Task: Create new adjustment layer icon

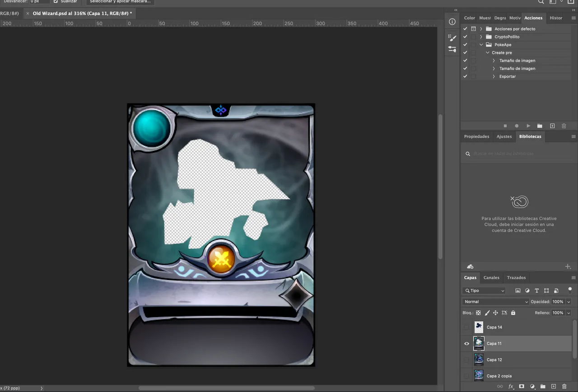Action: click(532, 387)
